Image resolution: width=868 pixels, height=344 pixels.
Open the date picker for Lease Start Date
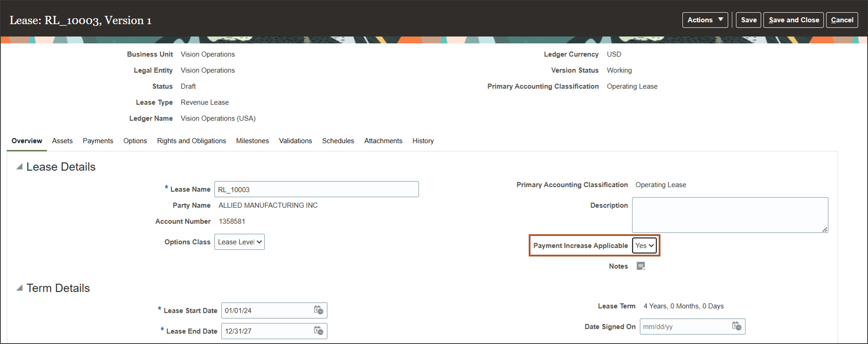click(x=318, y=310)
